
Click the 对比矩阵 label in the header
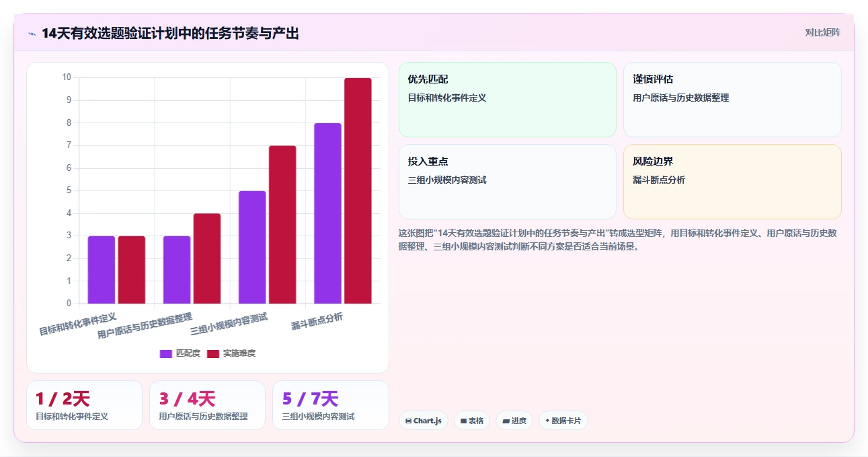point(823,32)
